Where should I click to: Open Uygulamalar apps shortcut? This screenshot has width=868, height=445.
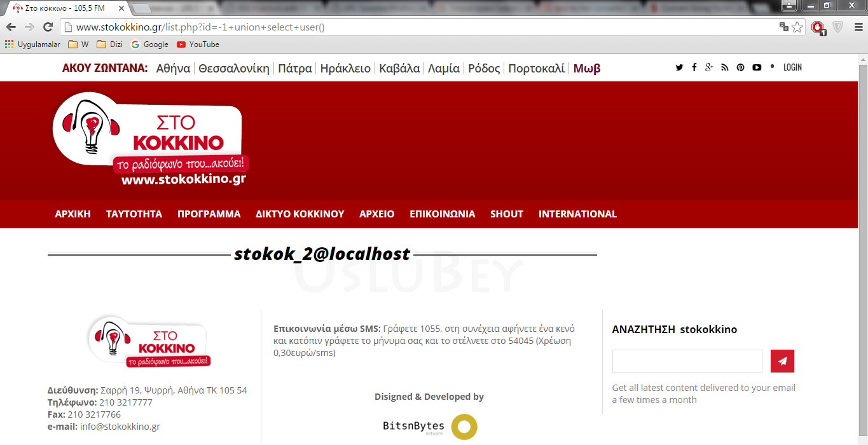(32, 44)
